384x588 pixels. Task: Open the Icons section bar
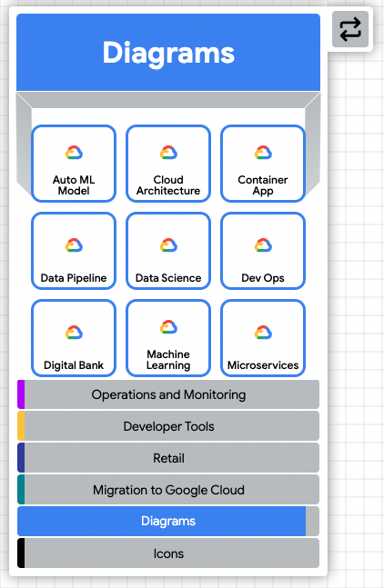click(168, 553)
